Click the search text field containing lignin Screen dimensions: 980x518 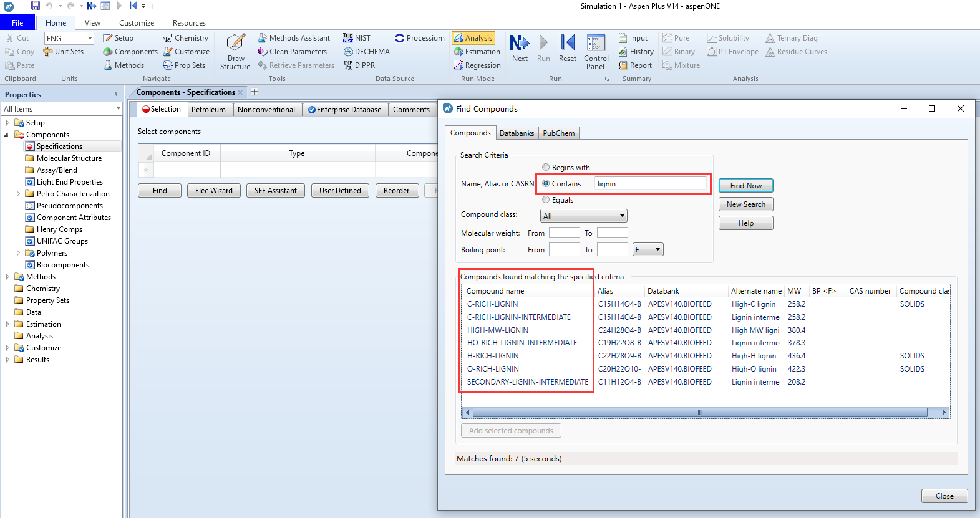651,183
